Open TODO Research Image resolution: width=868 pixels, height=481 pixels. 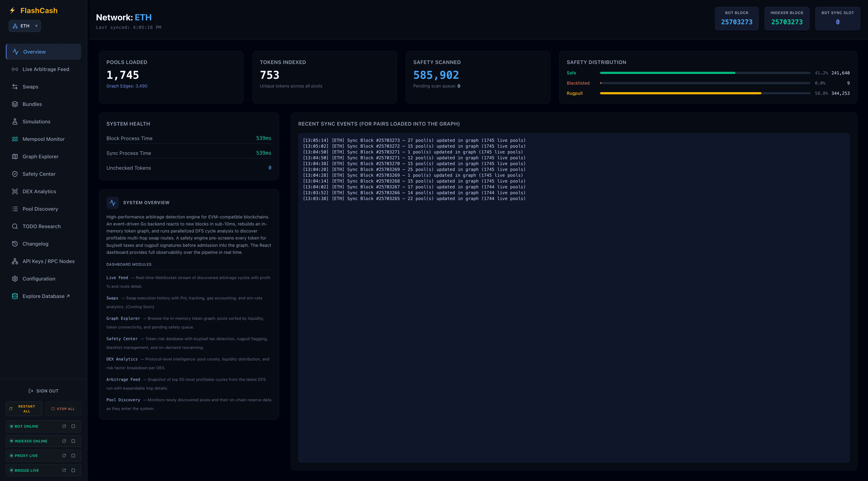[x=43, y=226]
